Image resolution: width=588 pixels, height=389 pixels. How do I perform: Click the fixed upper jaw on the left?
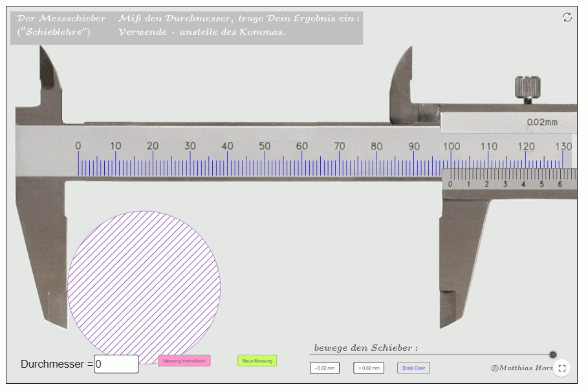50,84
